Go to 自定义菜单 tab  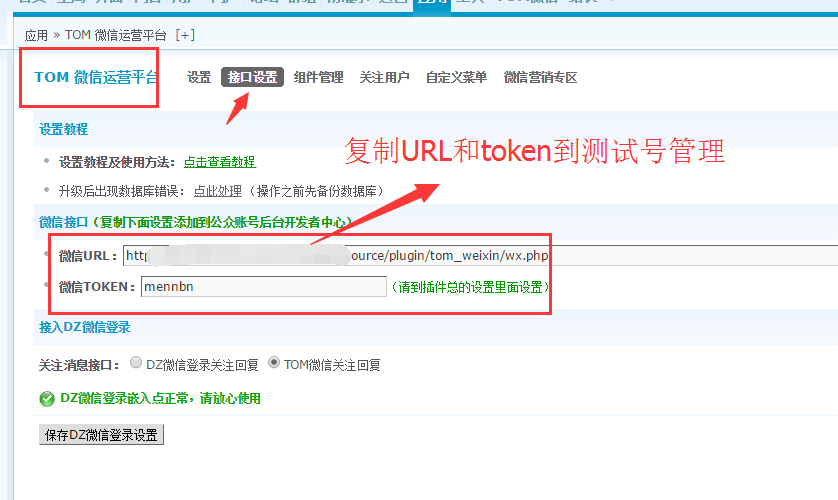(456, 77)
